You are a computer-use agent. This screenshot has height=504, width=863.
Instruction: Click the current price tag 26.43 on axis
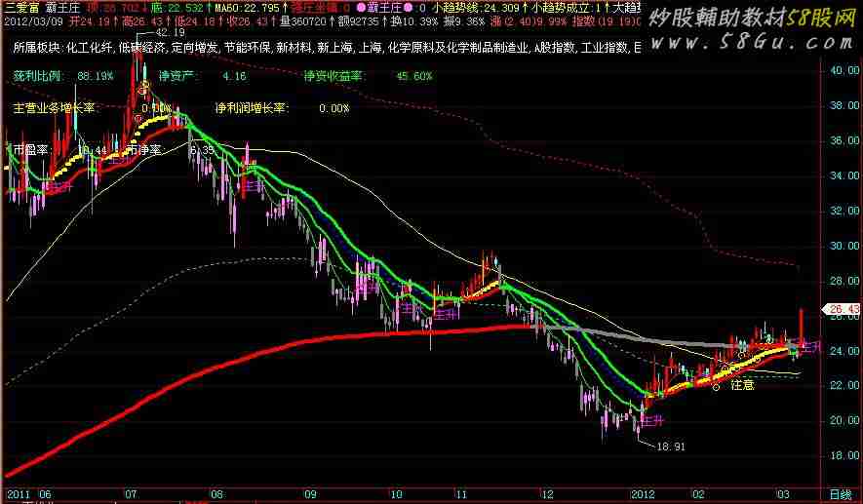[843, 309]
